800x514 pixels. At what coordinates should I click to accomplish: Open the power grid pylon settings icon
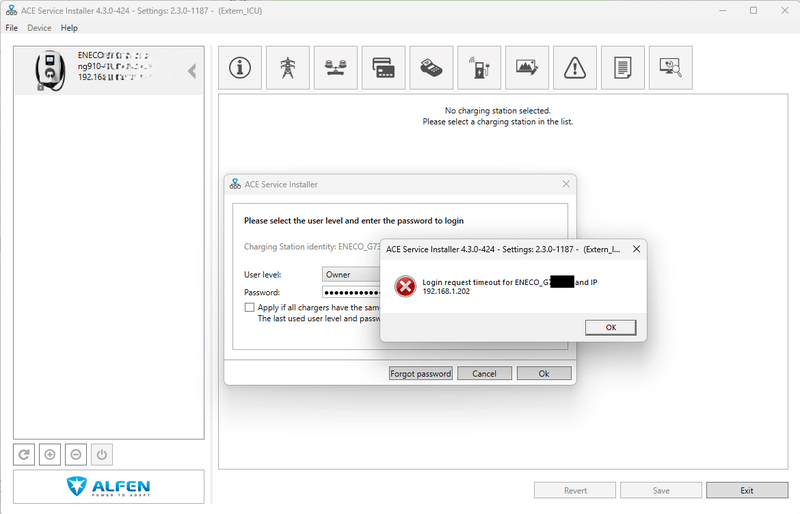tap(288, 68)
